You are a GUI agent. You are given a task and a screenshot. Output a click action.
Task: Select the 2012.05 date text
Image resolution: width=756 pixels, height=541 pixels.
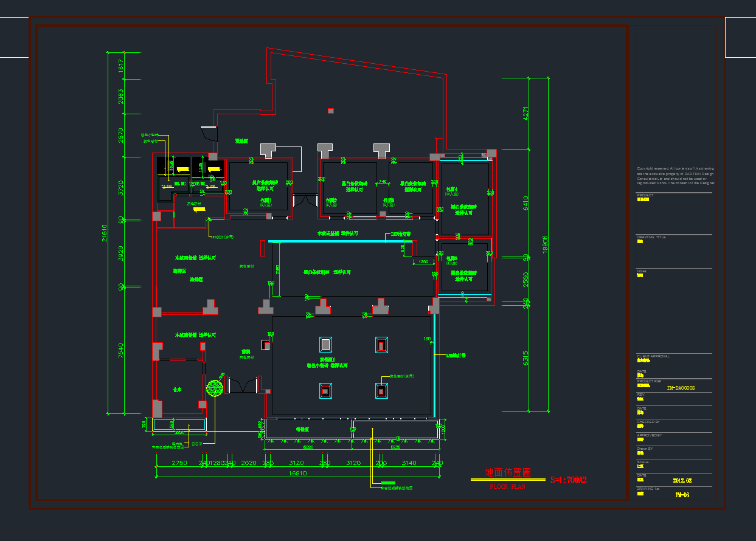coord(682,480)
